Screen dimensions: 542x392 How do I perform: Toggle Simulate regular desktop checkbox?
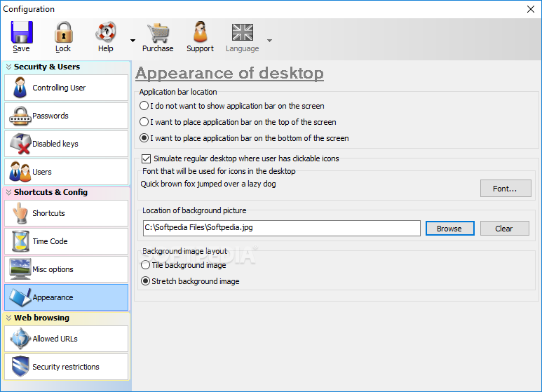click(x=147, y=158)
